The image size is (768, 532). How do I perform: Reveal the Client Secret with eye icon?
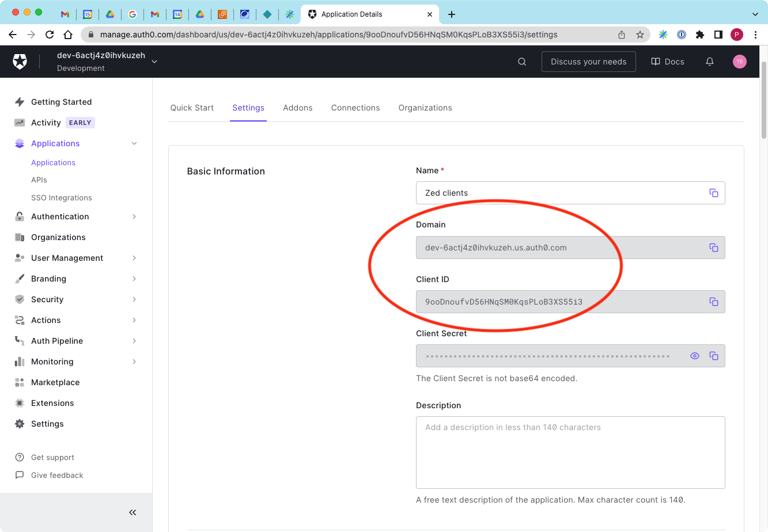695,356
